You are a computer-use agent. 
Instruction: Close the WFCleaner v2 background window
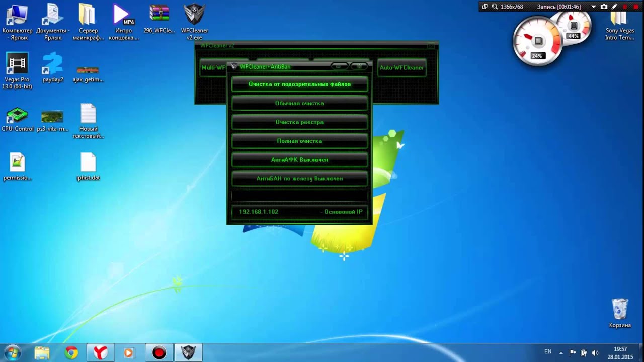pos(431,46)
